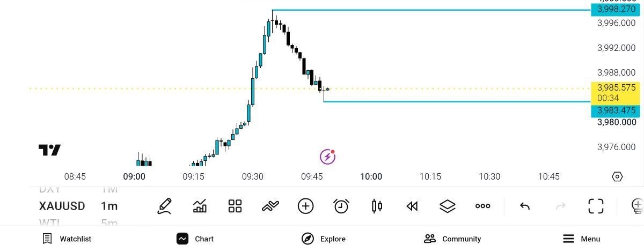Open chart settings hexagon icon
The image size is (644, 252).
pos(617,176)
